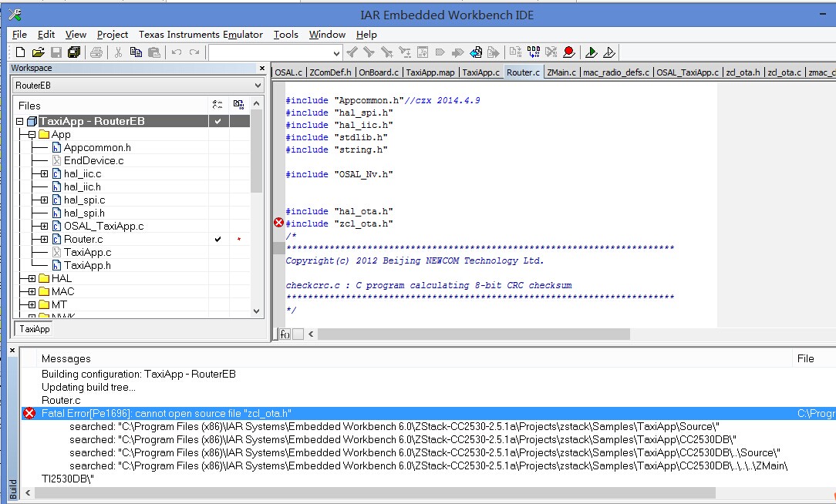Viewport: 836px width, 504px height.
Task: Click the Save floppy disk icon
Action: 56,52
